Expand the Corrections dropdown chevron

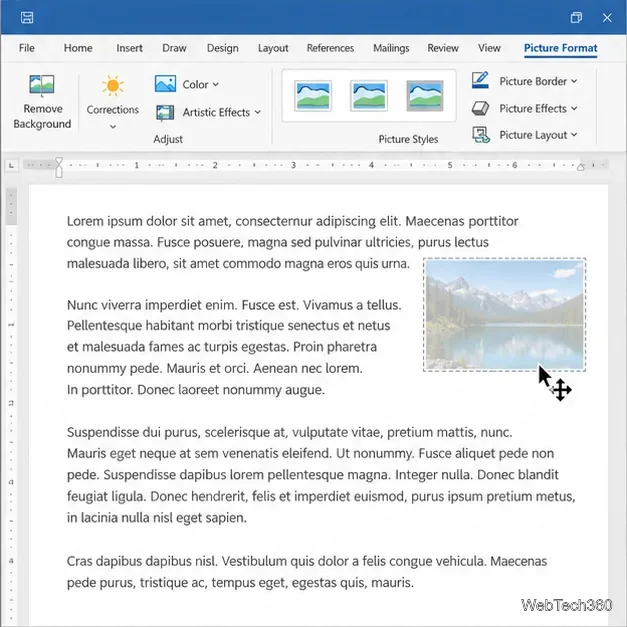tap(113, 127)
